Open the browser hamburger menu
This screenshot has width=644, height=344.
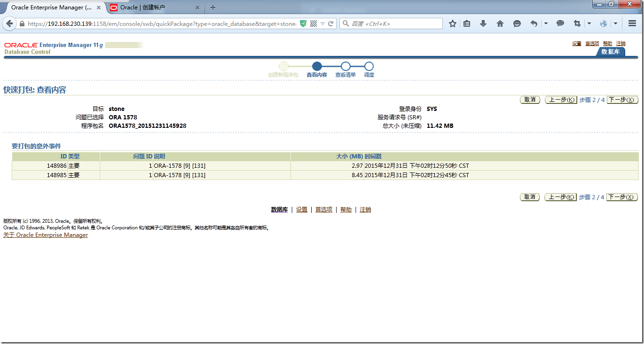point(632,23)
